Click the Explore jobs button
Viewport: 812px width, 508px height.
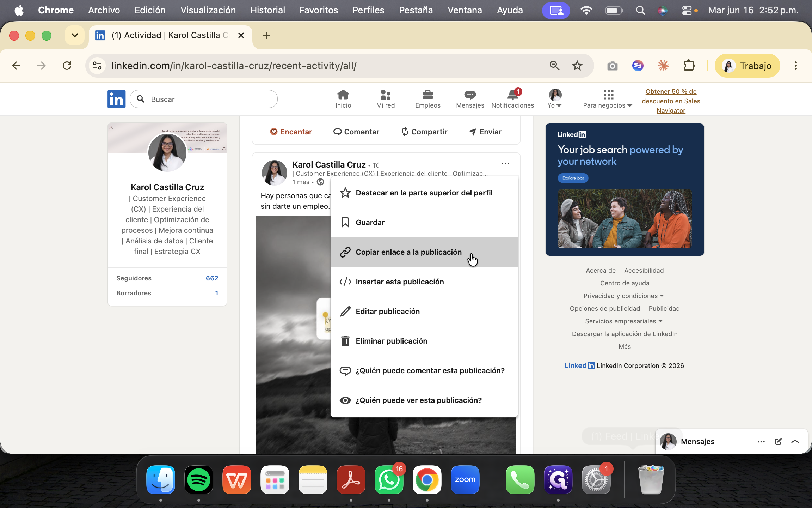tap(573, 178)
